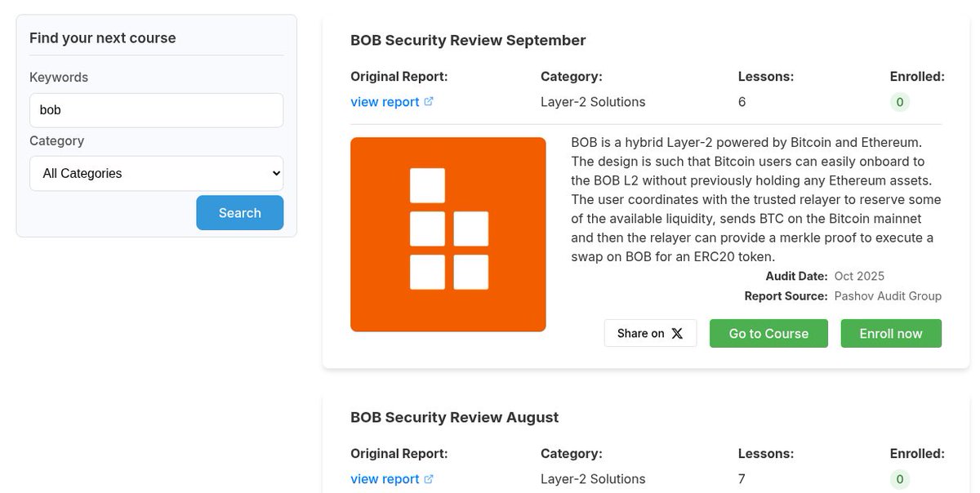Image resolution: width=980 pixels, height=493 pixels.
Task: Click the Find your next course heading
Action: [103, 38]
